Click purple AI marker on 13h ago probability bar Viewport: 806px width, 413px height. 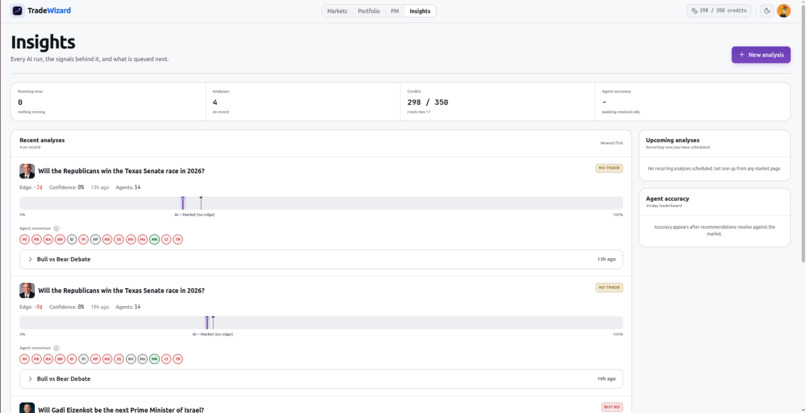coord(182,203)
